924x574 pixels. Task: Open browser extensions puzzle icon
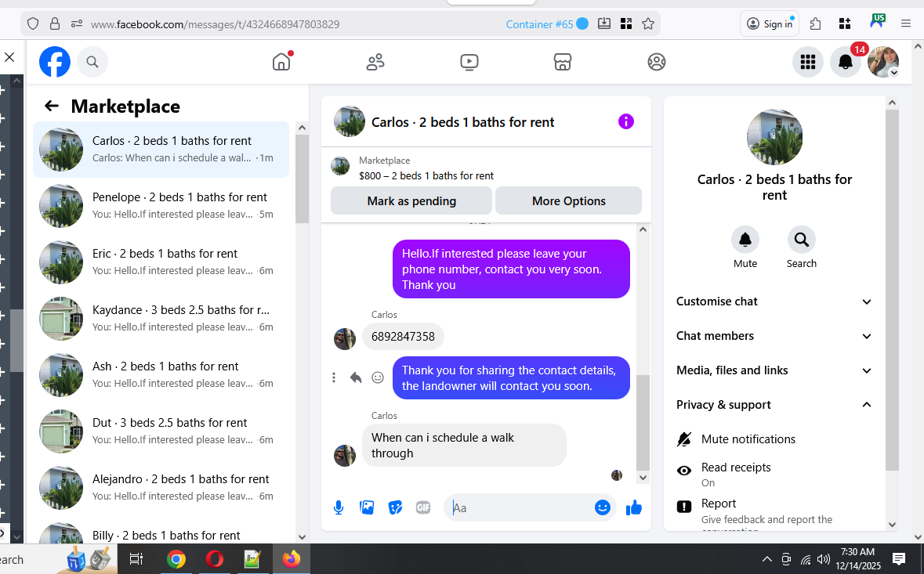pos(816,23)
